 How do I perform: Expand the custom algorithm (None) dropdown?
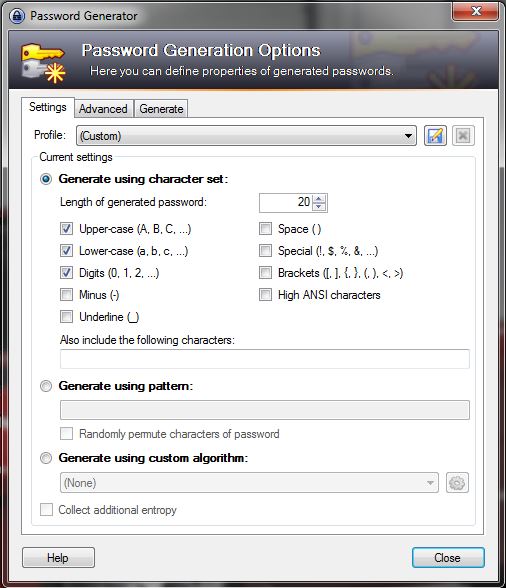coord(249,483)
